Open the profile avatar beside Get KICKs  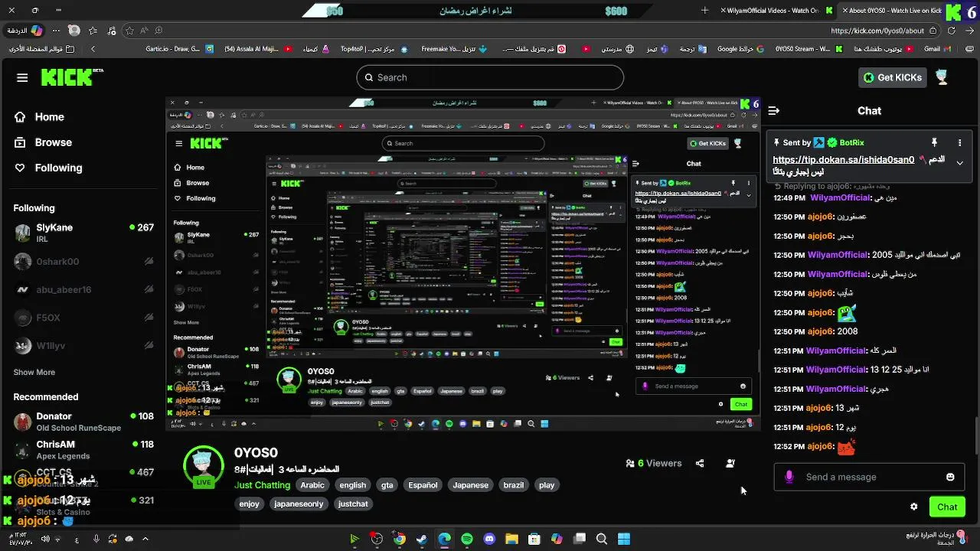tap(942, 77)
